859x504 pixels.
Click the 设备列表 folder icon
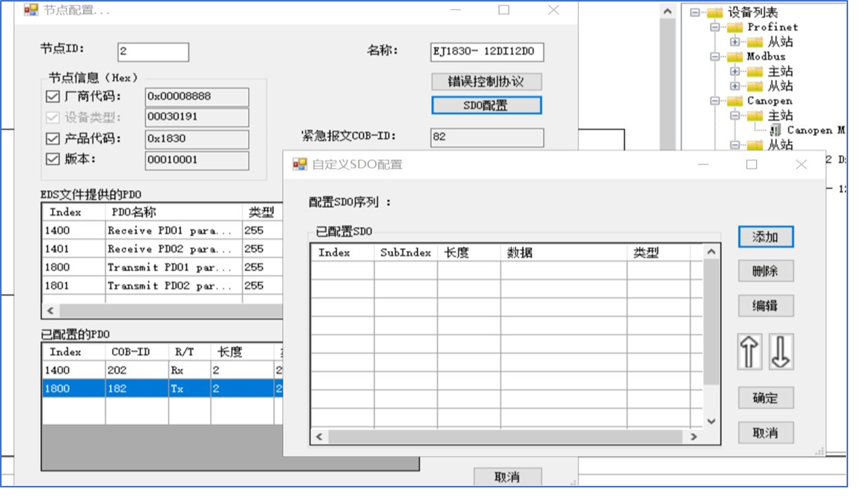(x=715, y=12)
